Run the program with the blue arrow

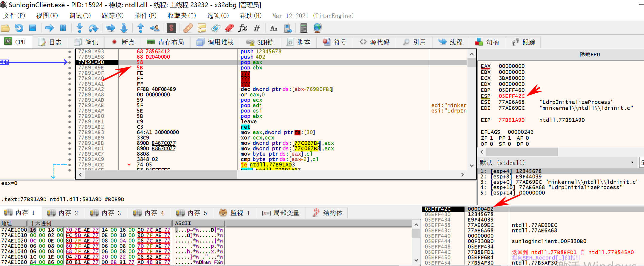pyautogui.click(x=49, y=28)
